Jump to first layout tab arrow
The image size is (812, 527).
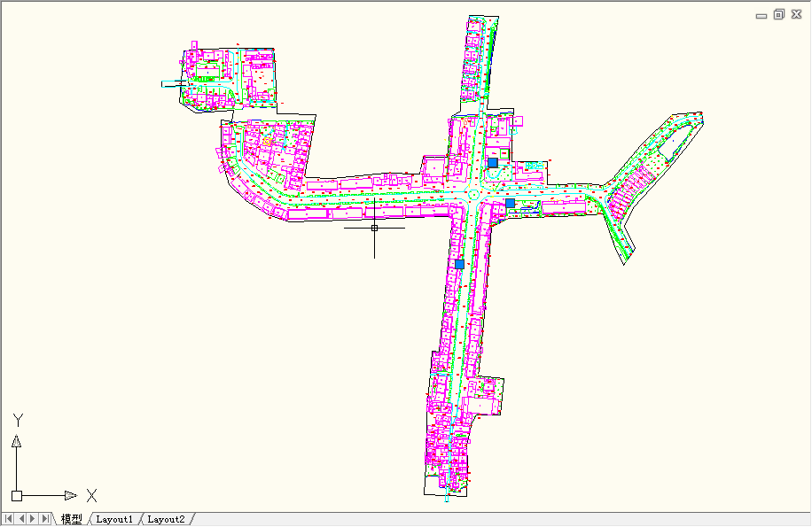click(9, 519)
